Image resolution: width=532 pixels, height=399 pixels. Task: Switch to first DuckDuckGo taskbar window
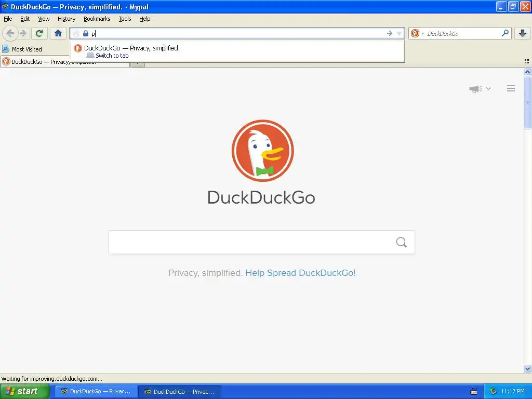click(x=96, y=392)
